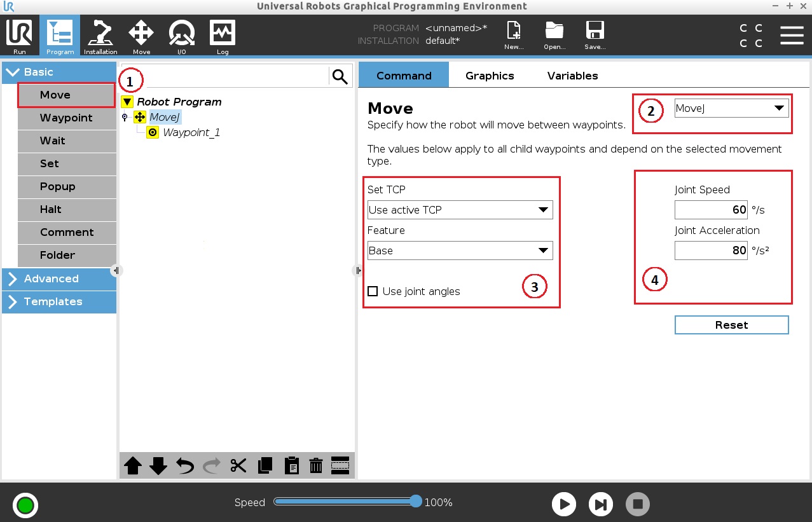812x522 pixels.
Task: Move selected node up with arrow
Action: point(133,466)
